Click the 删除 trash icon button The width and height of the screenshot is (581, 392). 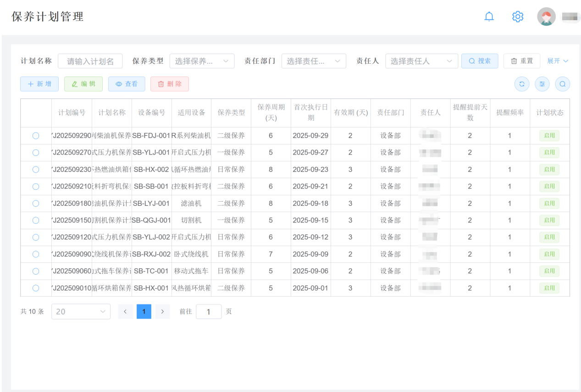pyautogui.click(x=169, y=84)
